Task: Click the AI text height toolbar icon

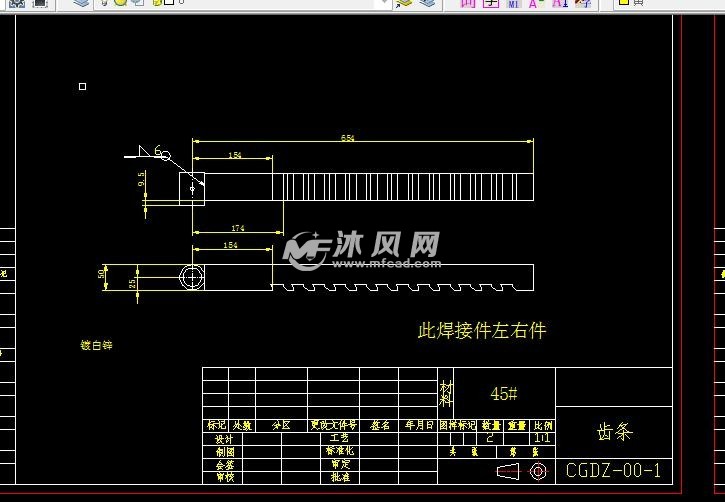Action: [560, 3]
